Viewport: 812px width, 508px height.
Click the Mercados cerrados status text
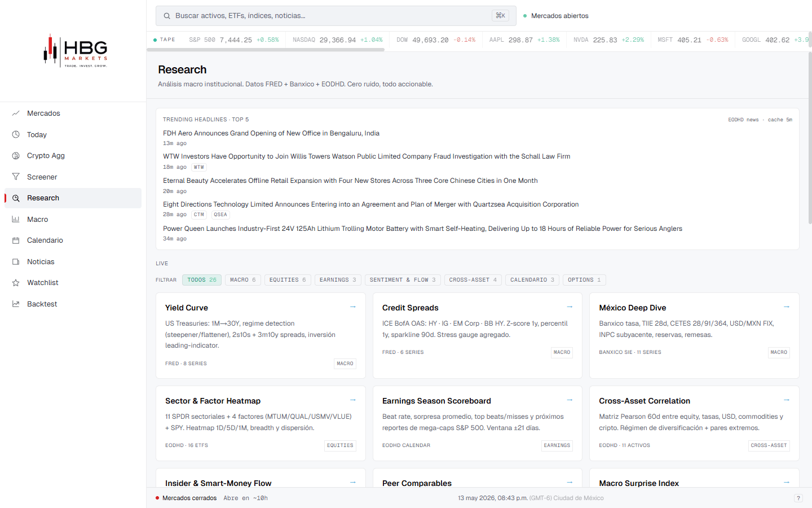189,498
